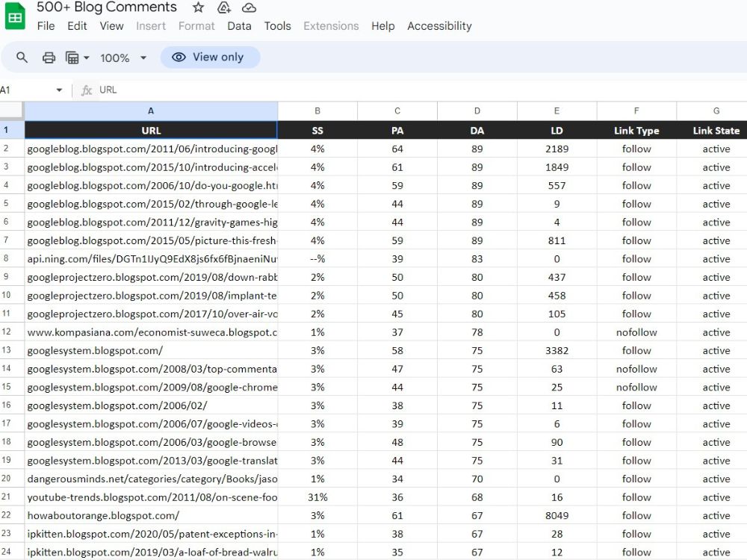Click the --% SS cell
Screen dimensions: 747x560
[x=317, y=258]
